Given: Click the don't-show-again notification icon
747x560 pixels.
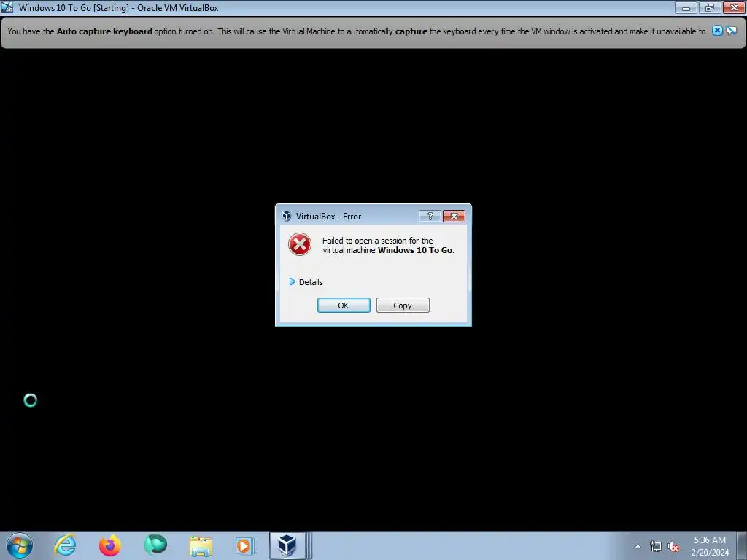Looking at the screenshot, I should pos(731,31).
